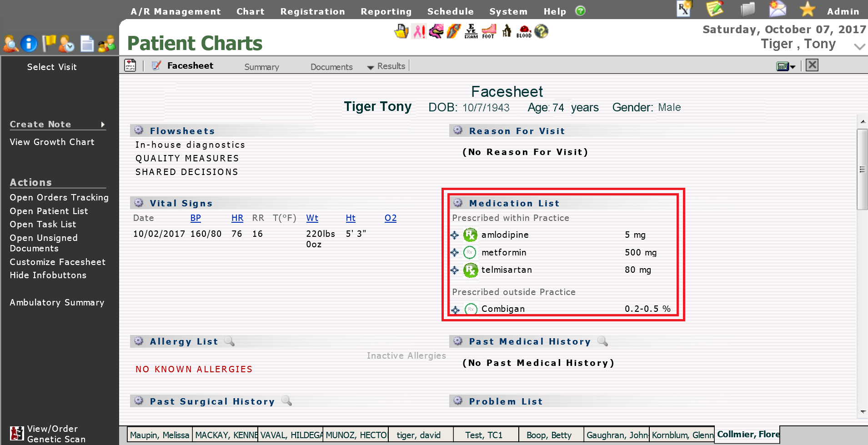Open the Foot exam icon
The width and height of the screenshot is (868, 445).
tap(488, 31)
